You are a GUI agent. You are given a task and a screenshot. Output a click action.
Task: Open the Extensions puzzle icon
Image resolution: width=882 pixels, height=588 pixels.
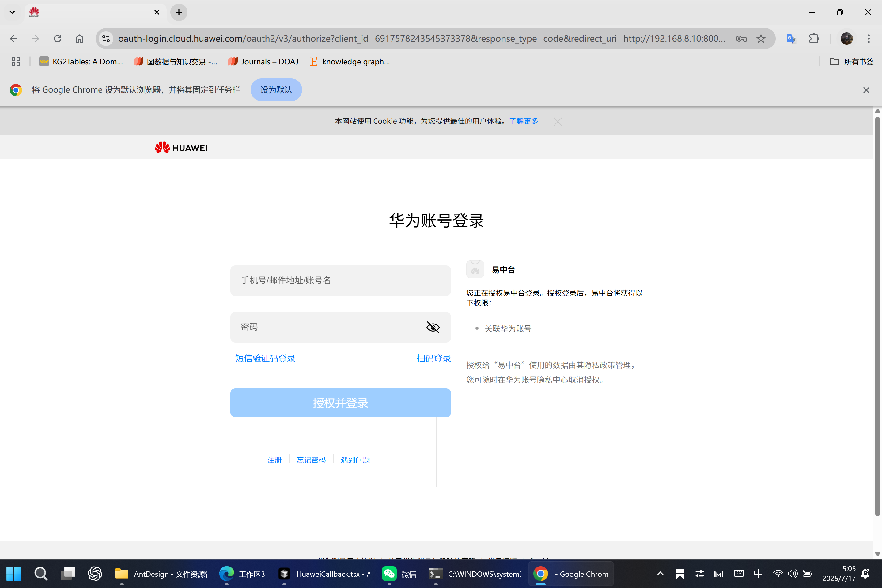click(814, 38)
